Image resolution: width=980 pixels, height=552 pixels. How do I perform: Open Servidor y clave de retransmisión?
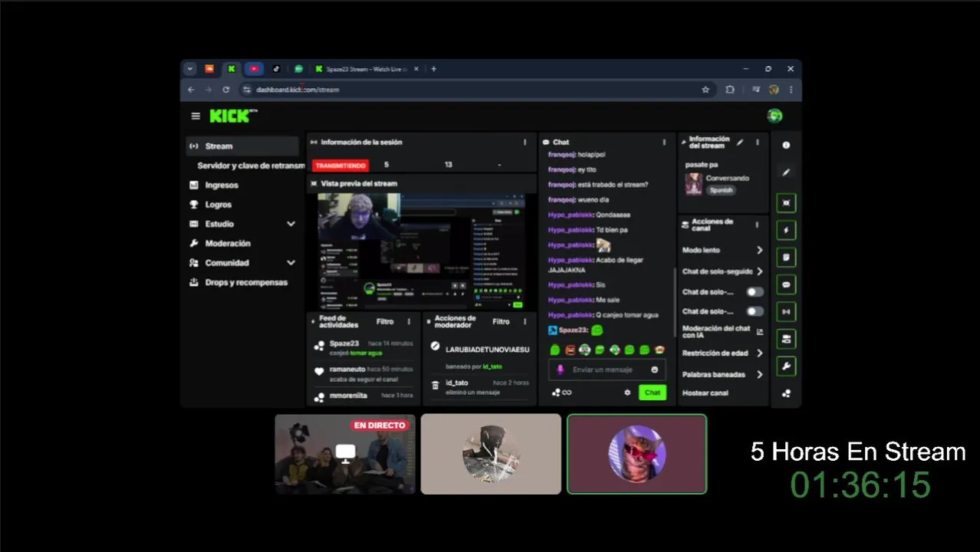[251, 166]
